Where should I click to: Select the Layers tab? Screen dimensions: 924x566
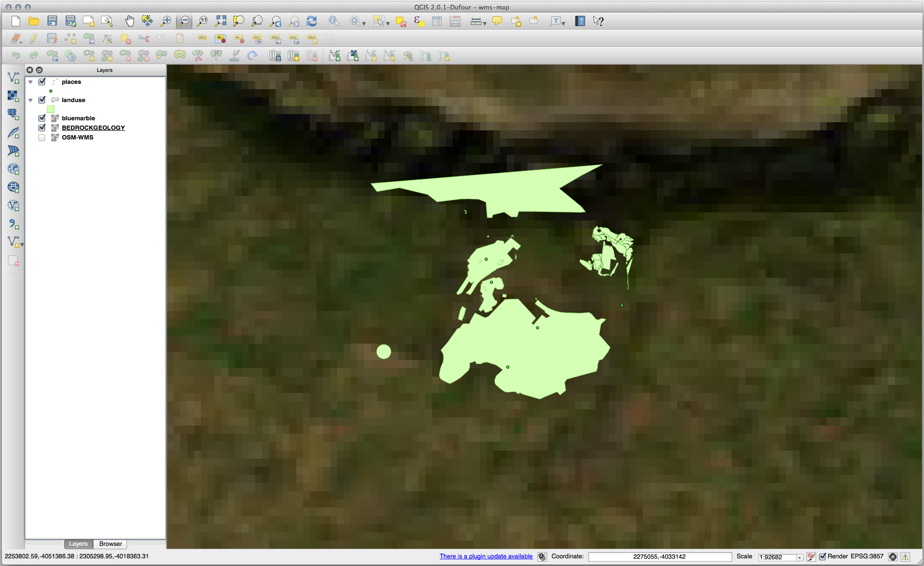click(78, 543)
